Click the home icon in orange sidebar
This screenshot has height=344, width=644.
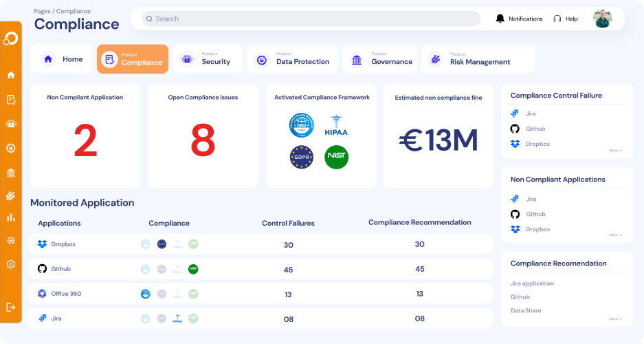(x=11, y=75)
